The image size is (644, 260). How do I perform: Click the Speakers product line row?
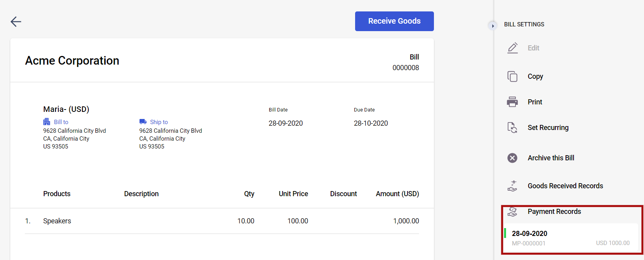222,221
